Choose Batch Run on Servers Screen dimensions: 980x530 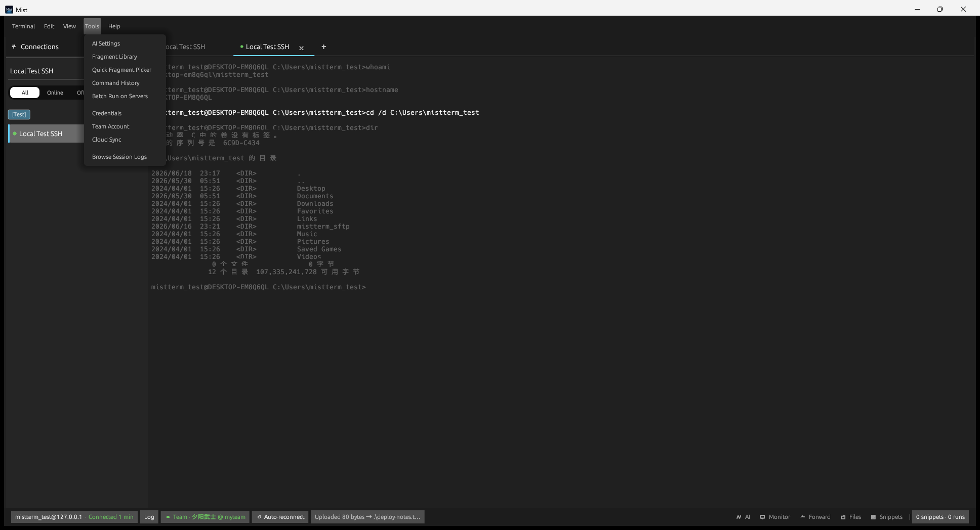coord(120,96)
